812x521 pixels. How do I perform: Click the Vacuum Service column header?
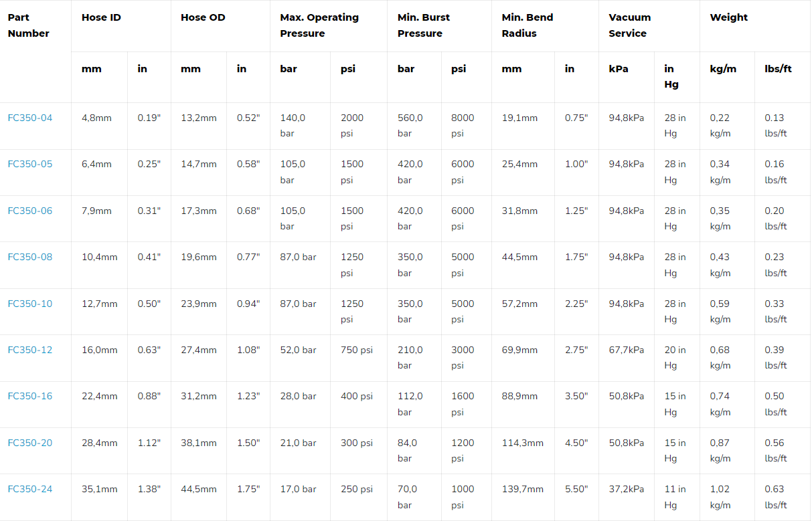630,25
